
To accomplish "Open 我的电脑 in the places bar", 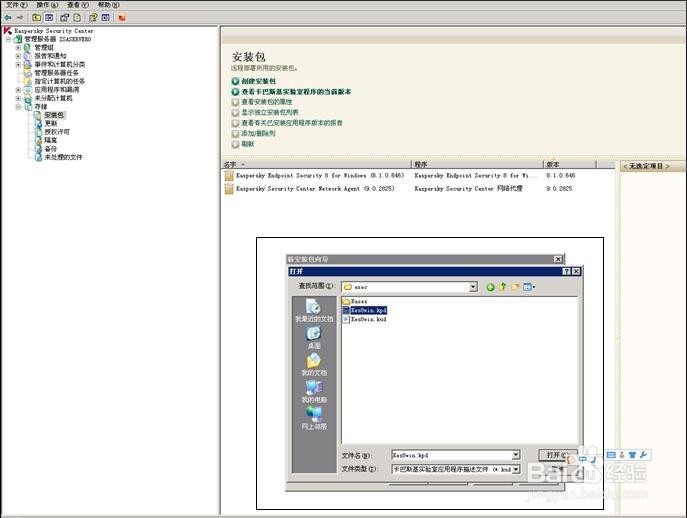I will click(314, 391).
